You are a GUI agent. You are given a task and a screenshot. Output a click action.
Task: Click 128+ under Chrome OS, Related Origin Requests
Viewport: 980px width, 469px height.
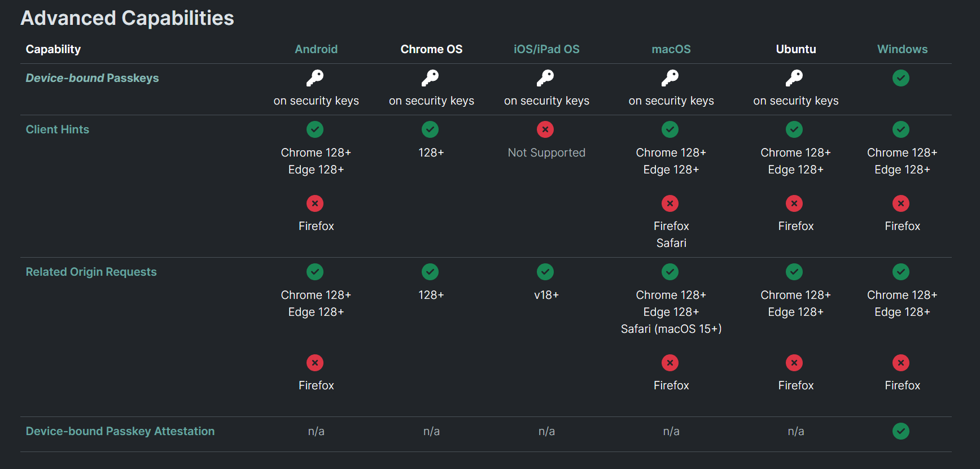point(431,295)
